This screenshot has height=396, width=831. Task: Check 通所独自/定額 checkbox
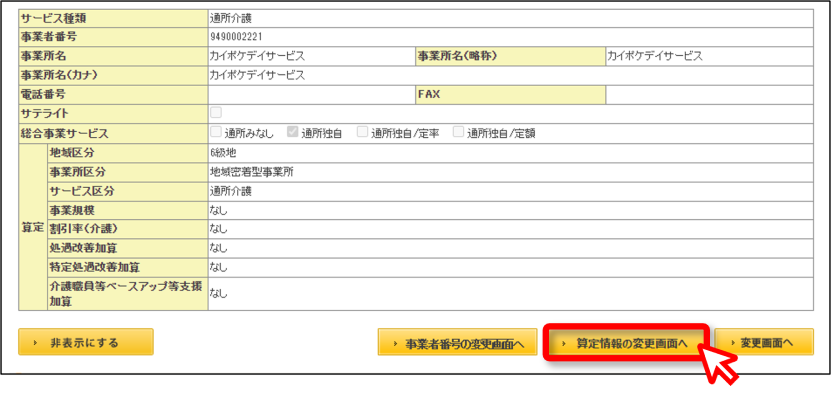[x=458, y=132]
